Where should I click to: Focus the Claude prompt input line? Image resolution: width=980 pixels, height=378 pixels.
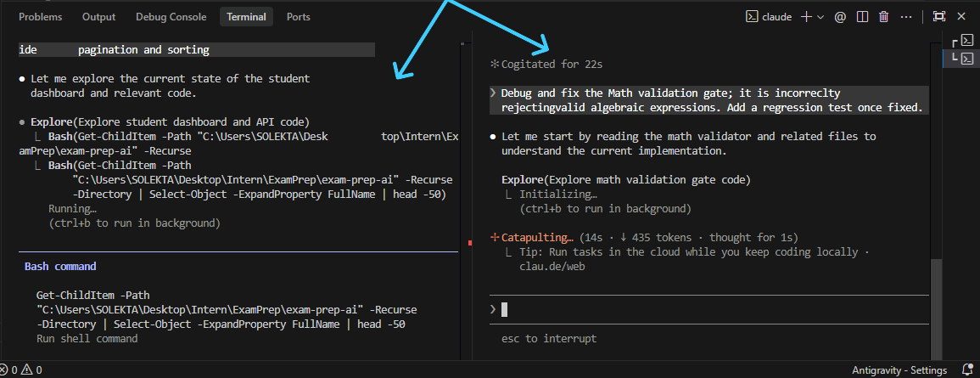click(x=709, y=309)
